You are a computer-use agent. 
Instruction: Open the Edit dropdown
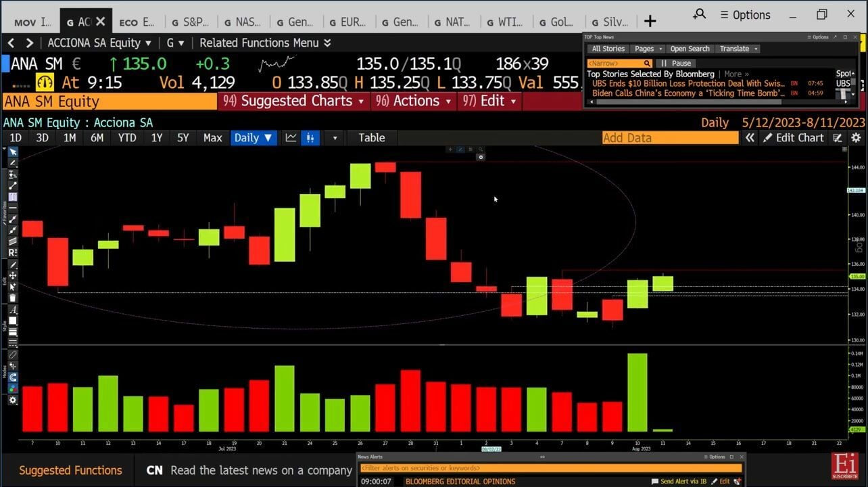coord(488,101)
